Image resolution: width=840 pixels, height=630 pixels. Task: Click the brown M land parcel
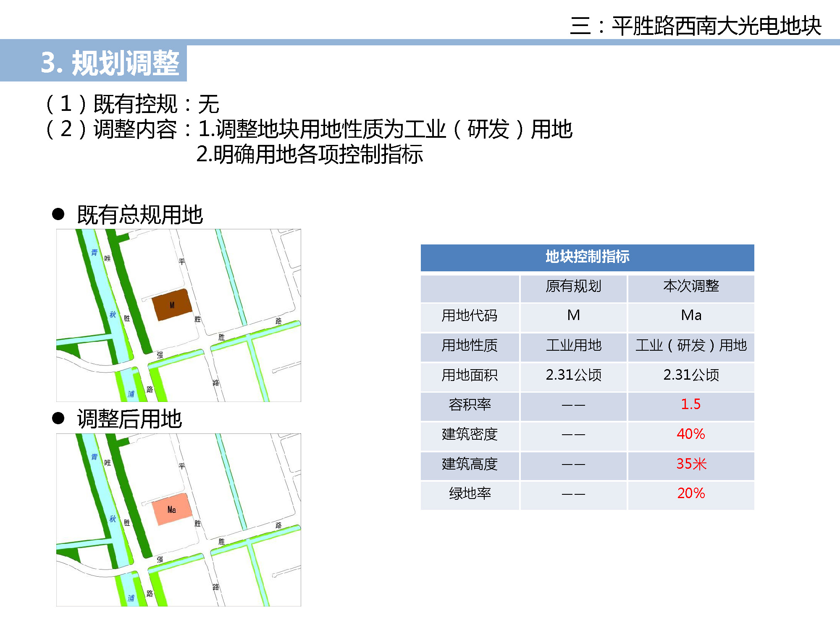[x=171, y=305]
